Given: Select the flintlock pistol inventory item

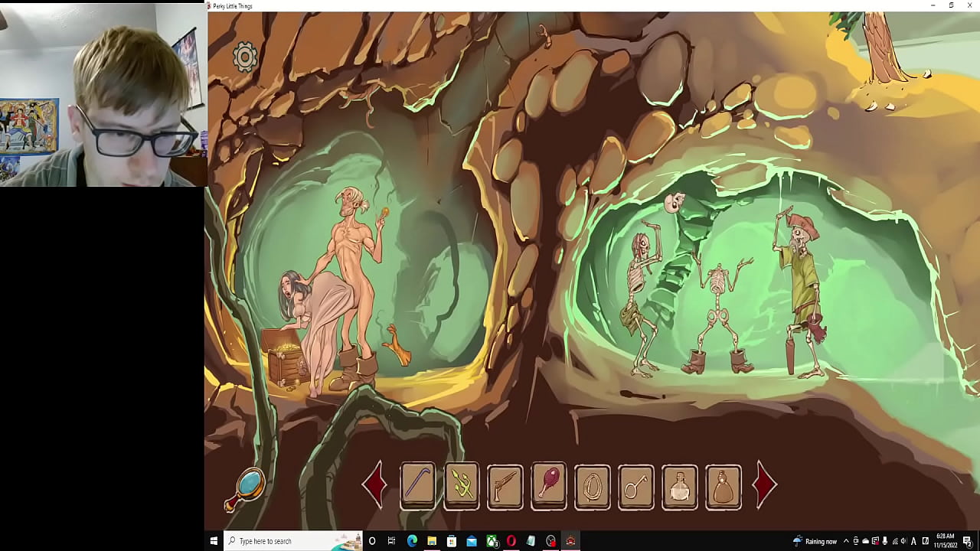Looking at the screenshot, I should pyautogui.click(x=505, y=486).
